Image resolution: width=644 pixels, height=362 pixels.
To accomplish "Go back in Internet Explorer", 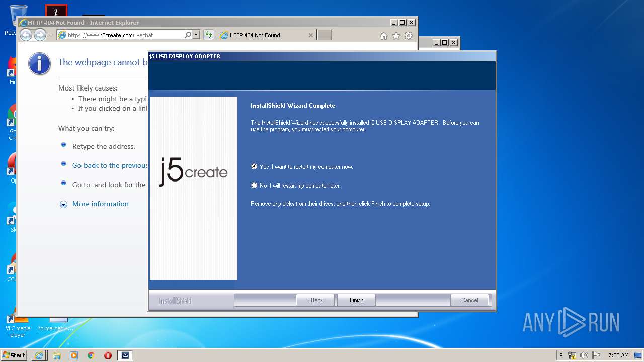I will 26,35.
